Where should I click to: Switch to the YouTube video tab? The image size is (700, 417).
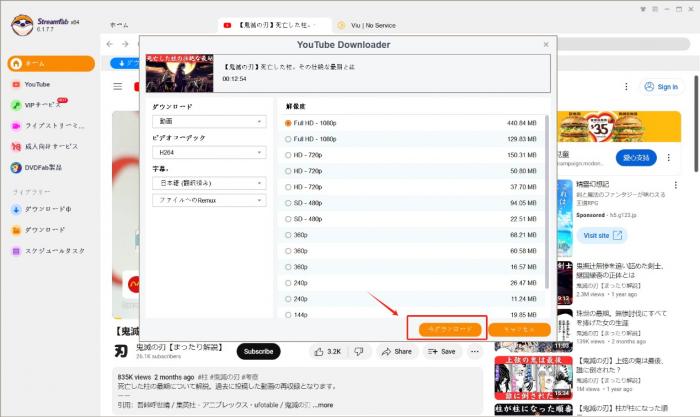coord(275,25)
